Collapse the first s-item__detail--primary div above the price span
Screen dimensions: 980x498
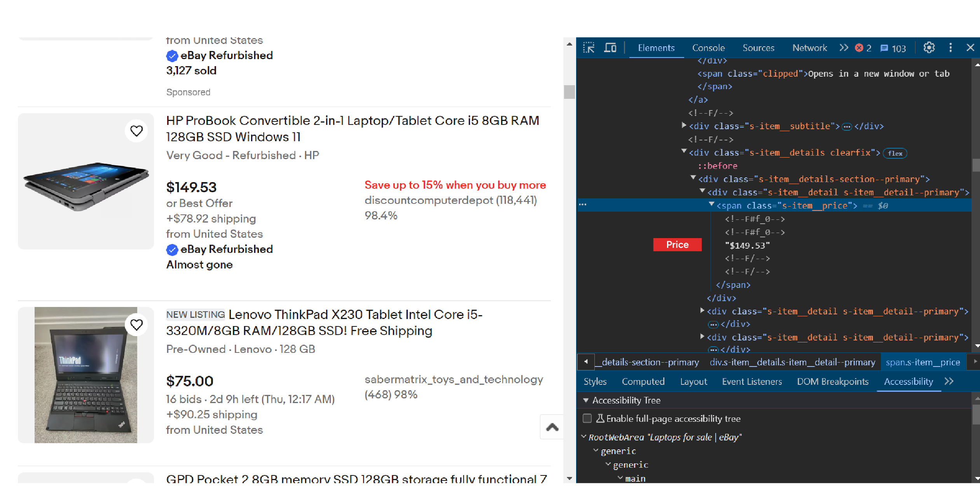pos(702,191)
